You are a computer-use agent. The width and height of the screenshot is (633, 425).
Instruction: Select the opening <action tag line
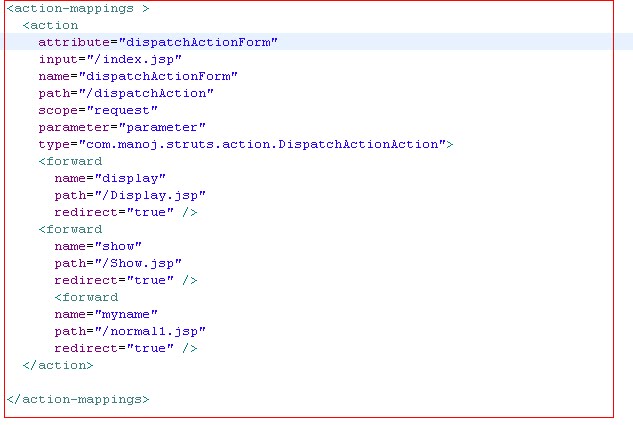[x=50, y=25]
